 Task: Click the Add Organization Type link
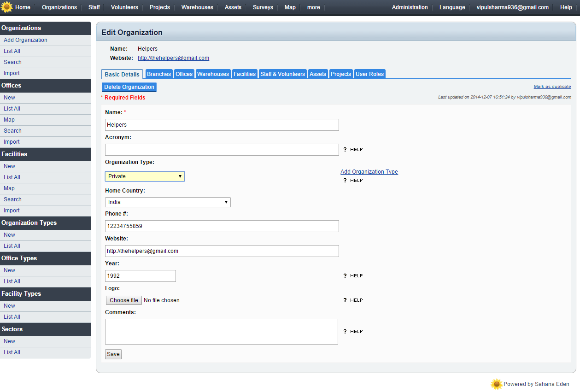pyautogui.click(x=369, y=172)
